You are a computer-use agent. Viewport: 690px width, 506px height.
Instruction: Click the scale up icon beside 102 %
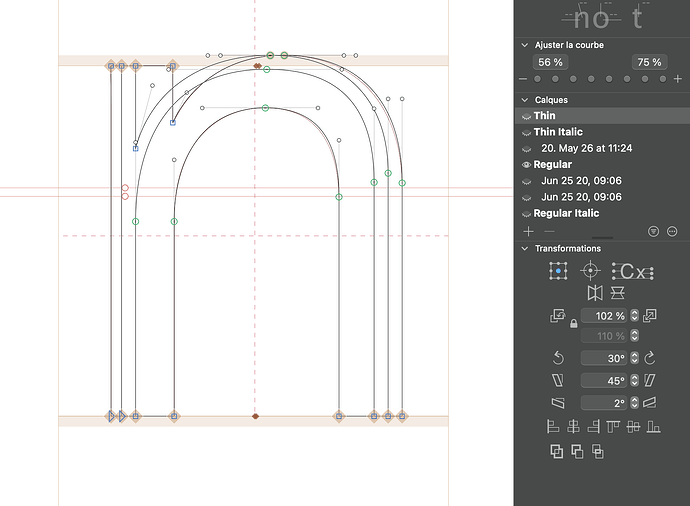tap(650, 315)
